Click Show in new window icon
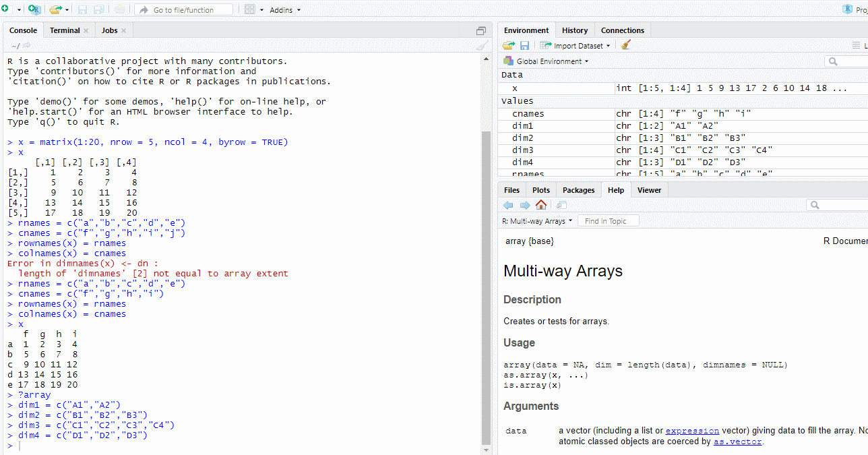This screenshot has height=455, width=868. coord(561,205)
